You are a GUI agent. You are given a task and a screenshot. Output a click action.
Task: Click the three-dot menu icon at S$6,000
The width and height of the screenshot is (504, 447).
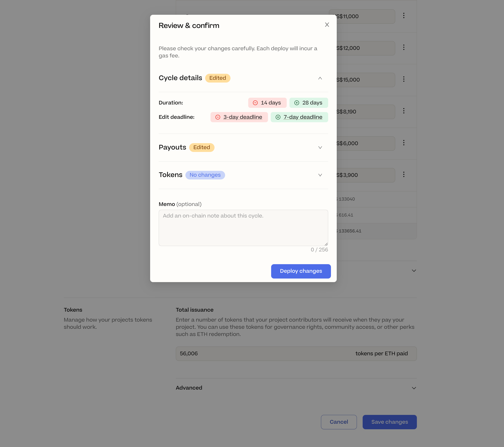[x=404, y=143]
